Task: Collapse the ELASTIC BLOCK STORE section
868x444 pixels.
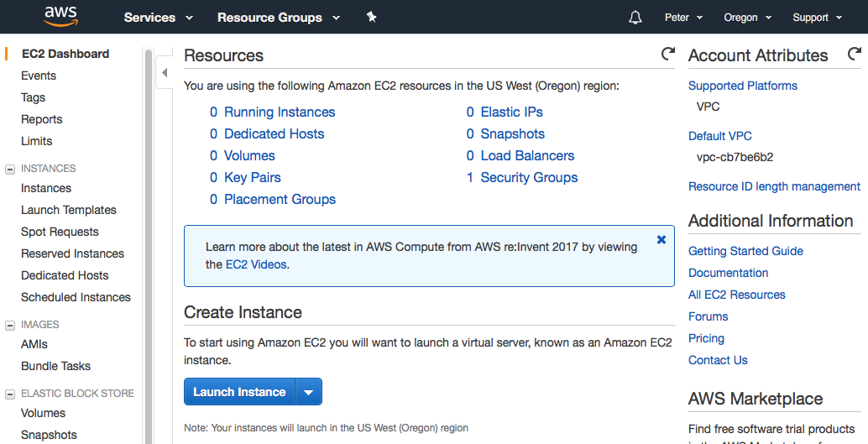Action: coord(10,394)
